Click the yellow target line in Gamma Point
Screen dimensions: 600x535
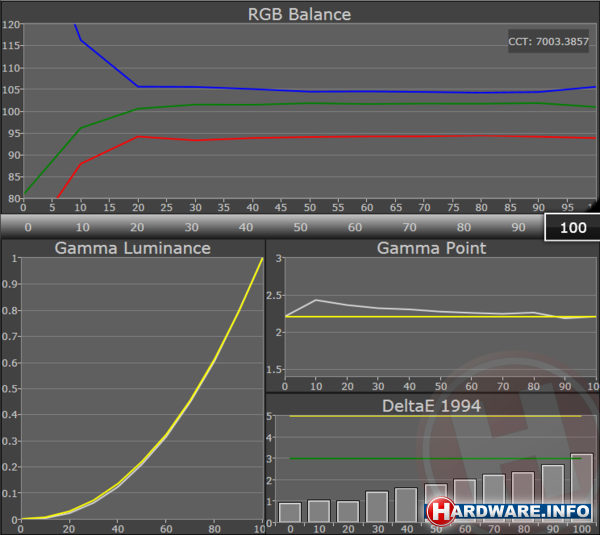pos(440,317)
